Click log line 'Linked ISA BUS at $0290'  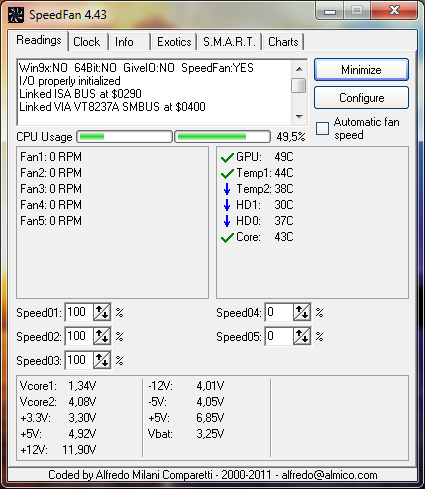[80, 94]
